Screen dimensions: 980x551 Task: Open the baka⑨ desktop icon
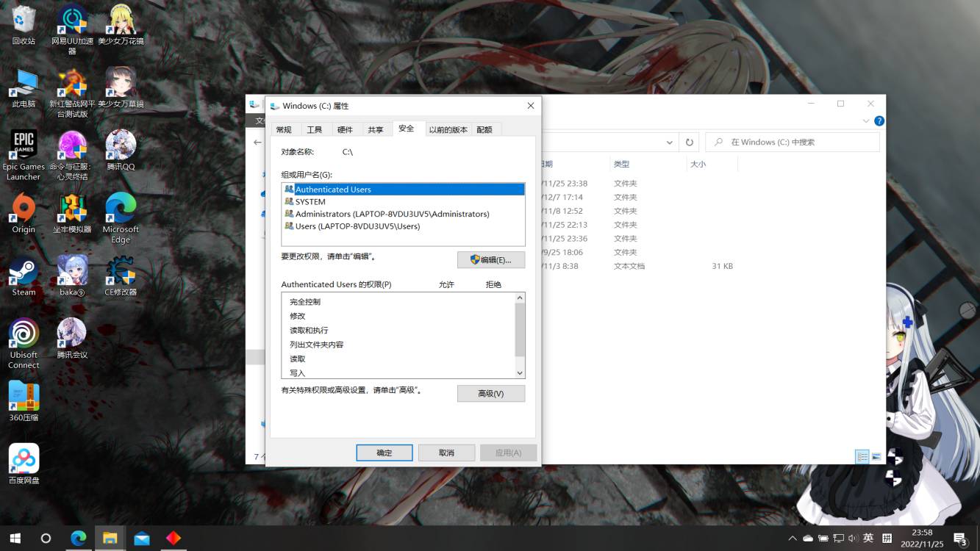[72, 275]
